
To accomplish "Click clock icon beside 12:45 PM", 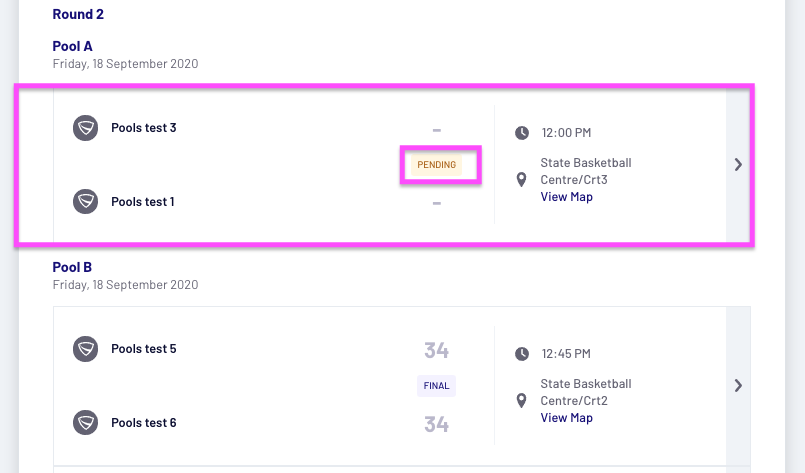I will (x=522, y=354).
